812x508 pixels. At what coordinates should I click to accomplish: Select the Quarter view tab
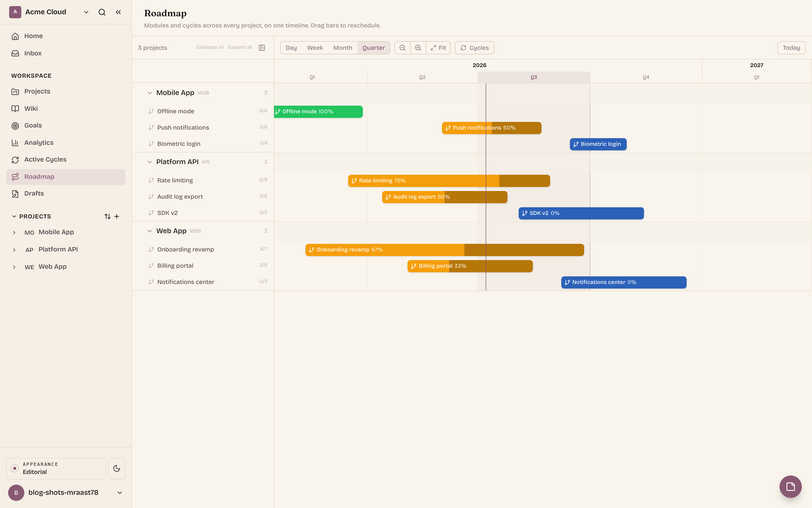point(374,48)
